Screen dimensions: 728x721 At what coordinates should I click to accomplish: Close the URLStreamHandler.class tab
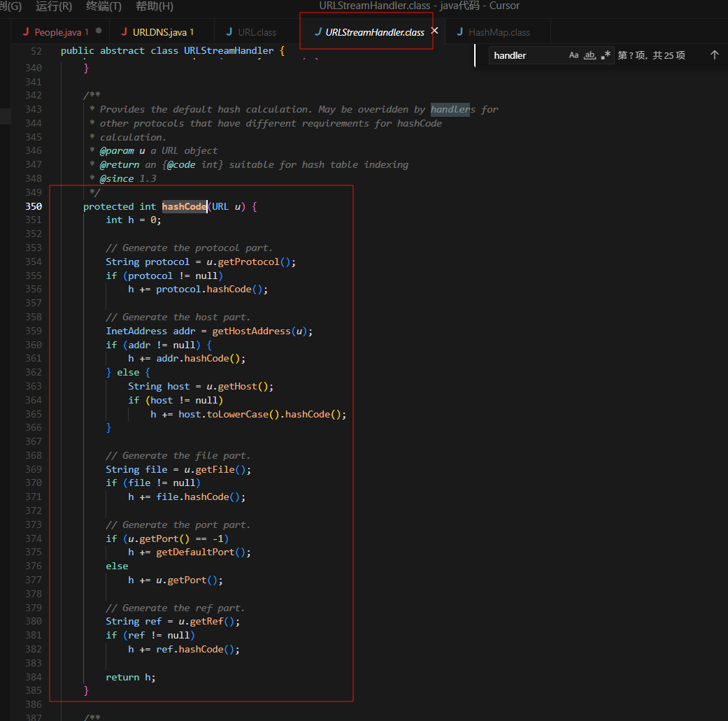coord(434,31)
